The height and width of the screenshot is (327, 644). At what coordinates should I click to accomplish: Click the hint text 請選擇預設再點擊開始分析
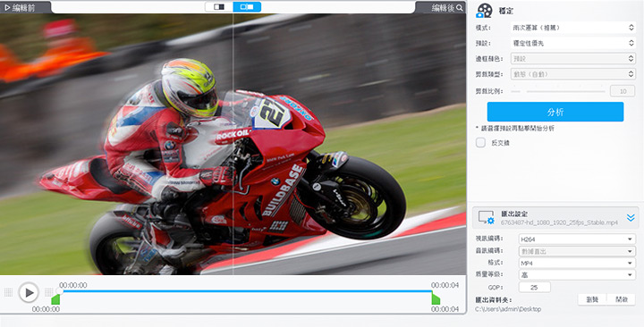tap(517, 129)
